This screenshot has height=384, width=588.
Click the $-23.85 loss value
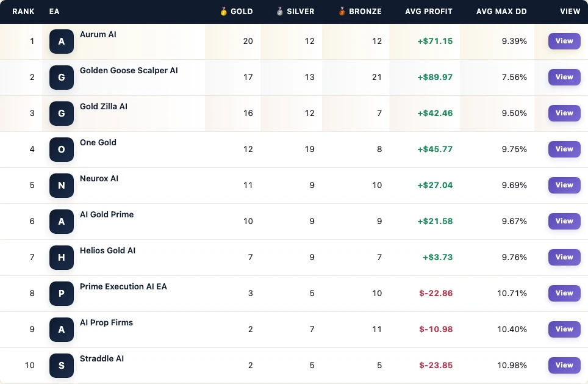436,366
